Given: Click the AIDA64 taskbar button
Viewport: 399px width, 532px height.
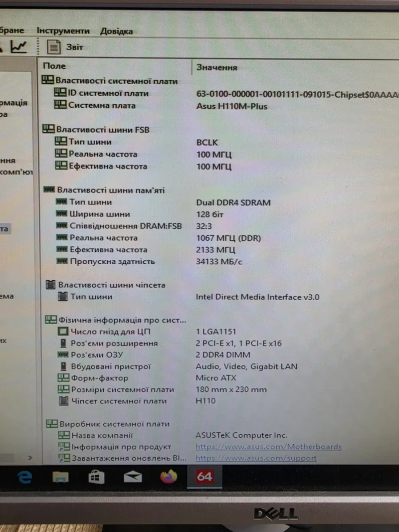Looking at the screenshot, I should pyautogui.click(x=204, y=476).
